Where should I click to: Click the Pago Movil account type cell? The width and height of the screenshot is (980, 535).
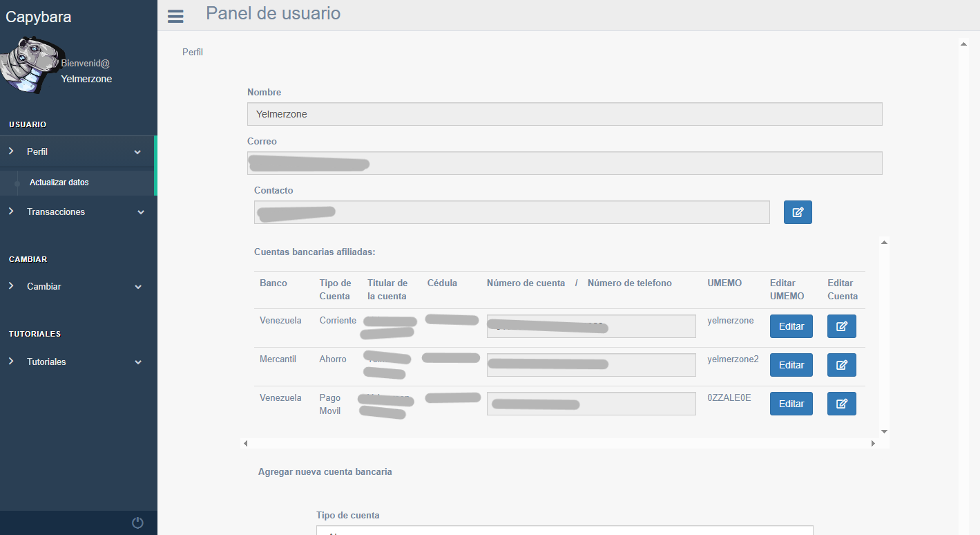pyautogui.click(x=330, y=404)
